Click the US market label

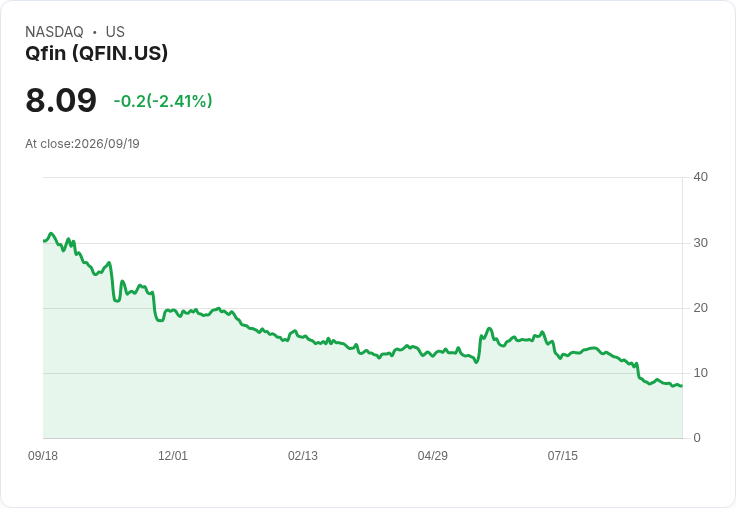[x=115, y=31]
